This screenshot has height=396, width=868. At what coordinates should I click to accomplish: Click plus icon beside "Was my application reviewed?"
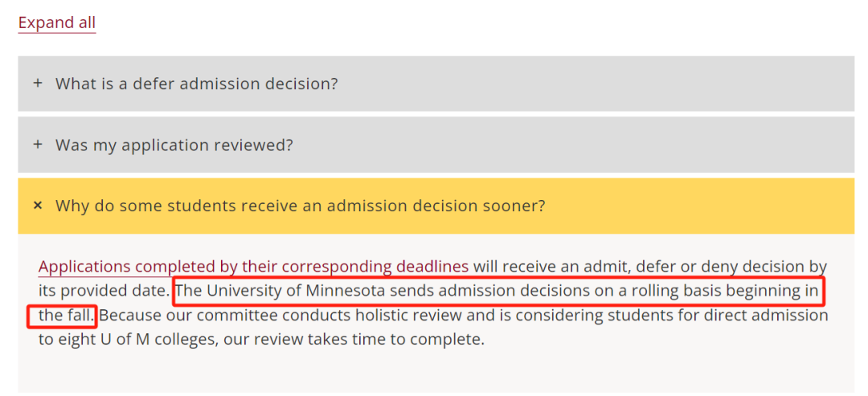pyautogui.click(x=37, y=145)
